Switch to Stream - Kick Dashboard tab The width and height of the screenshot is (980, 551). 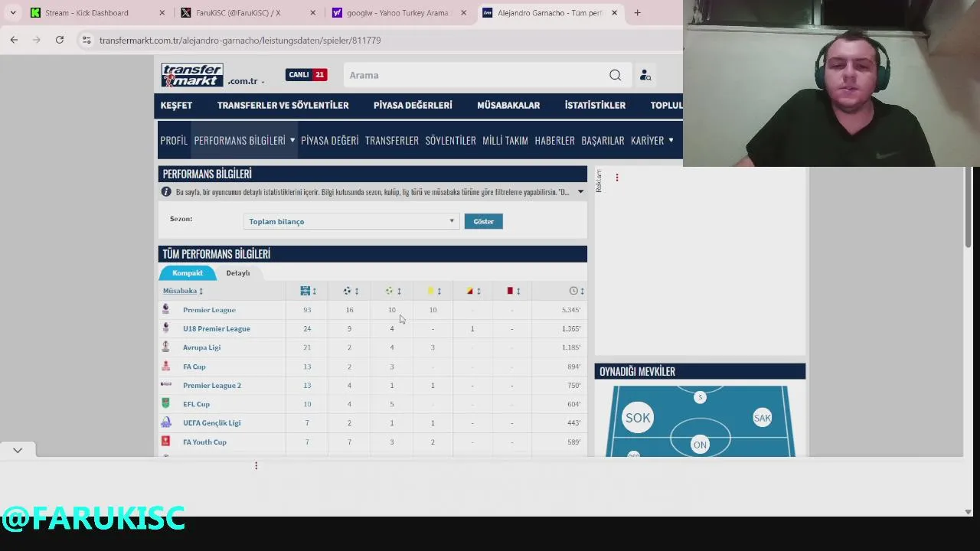[x=96, y=13]
